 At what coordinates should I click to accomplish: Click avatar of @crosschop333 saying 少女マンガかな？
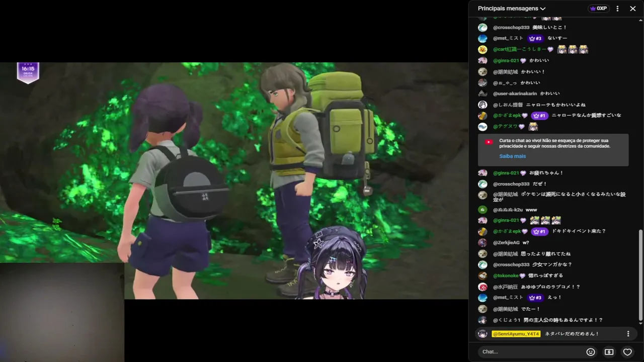pyautogui.click(x=482, y=265)
